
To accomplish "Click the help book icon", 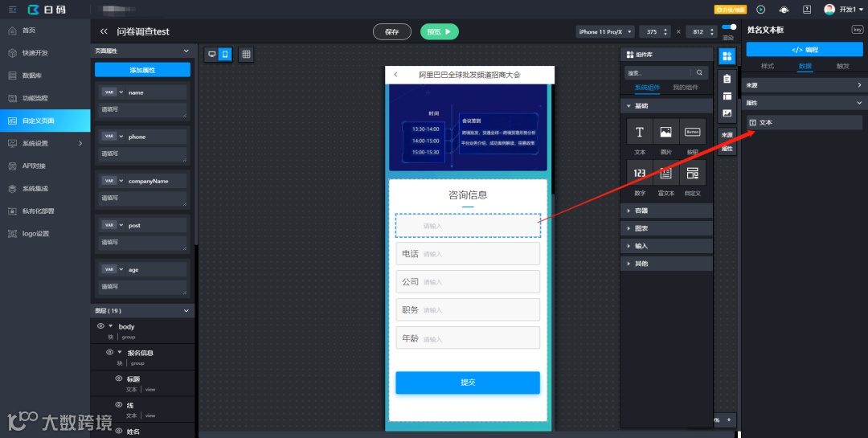I will [807, 10].
